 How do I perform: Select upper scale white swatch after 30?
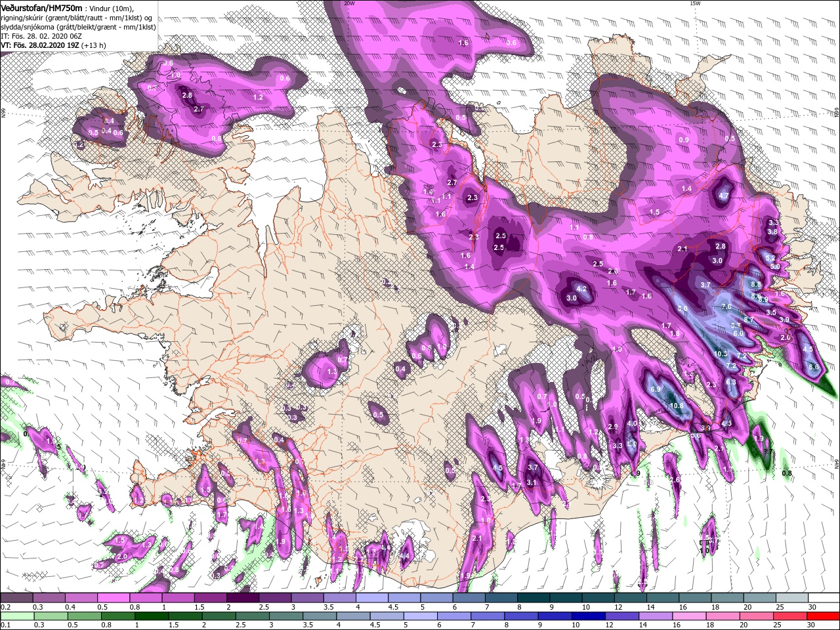tap(822, 598)
